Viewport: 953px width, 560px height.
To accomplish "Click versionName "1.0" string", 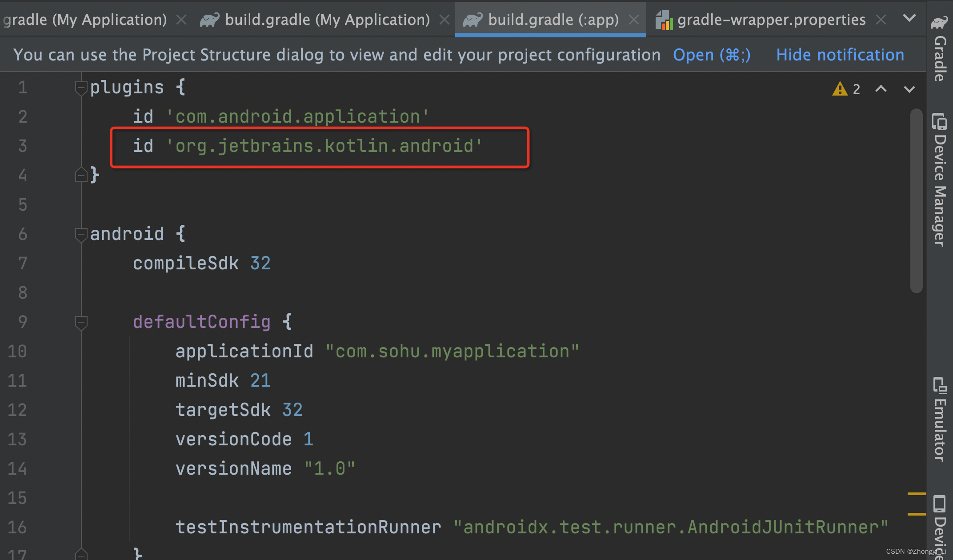I will click(330, 468).
